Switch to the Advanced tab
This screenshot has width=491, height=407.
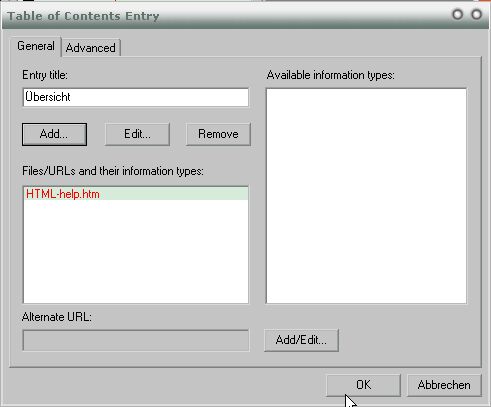pyautogui.click(x=91, y=48)
